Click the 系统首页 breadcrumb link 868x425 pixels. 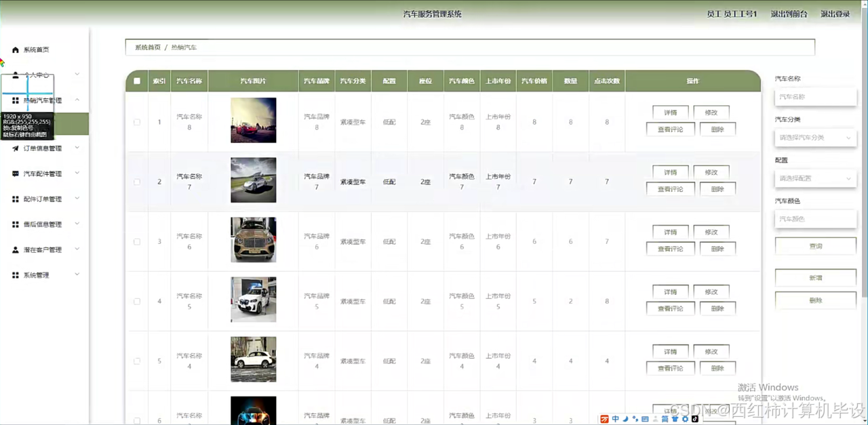click(148, 47)
